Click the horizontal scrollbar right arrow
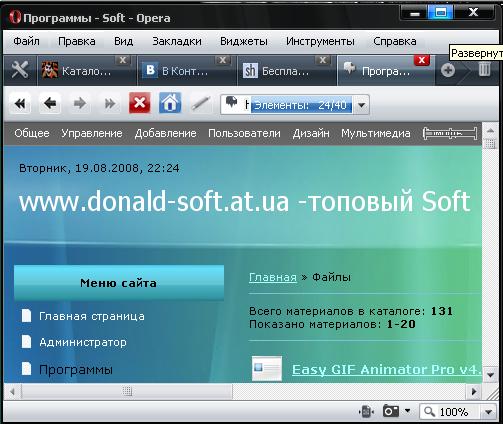This screenshot has height=424, width=503. 474,391
